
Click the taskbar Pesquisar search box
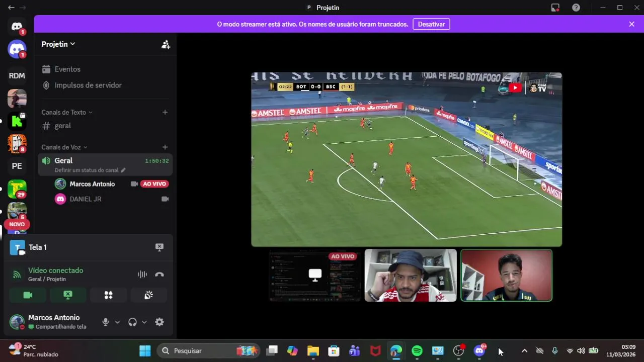click(209, 351)
